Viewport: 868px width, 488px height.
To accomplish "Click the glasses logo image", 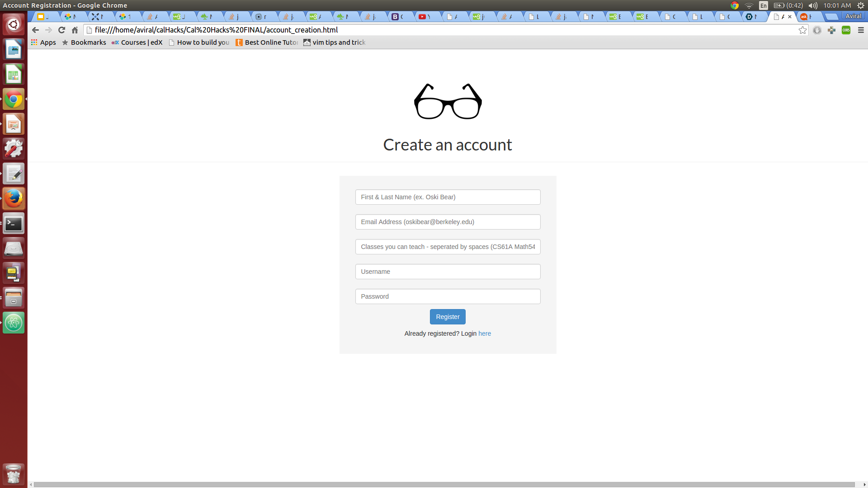I will pyautogui.click(x=448, y=102).
